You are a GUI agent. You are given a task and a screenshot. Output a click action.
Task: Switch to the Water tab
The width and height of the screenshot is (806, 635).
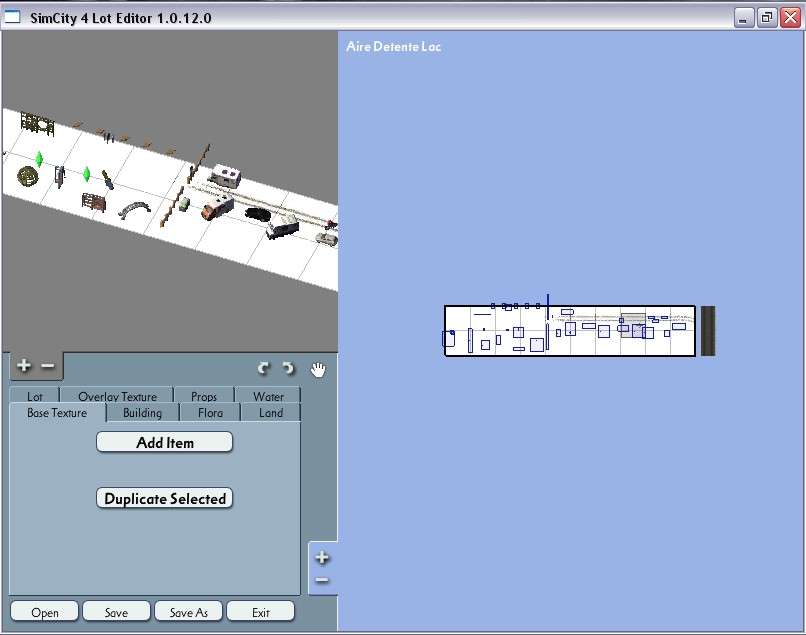click(x=268, y=396)
